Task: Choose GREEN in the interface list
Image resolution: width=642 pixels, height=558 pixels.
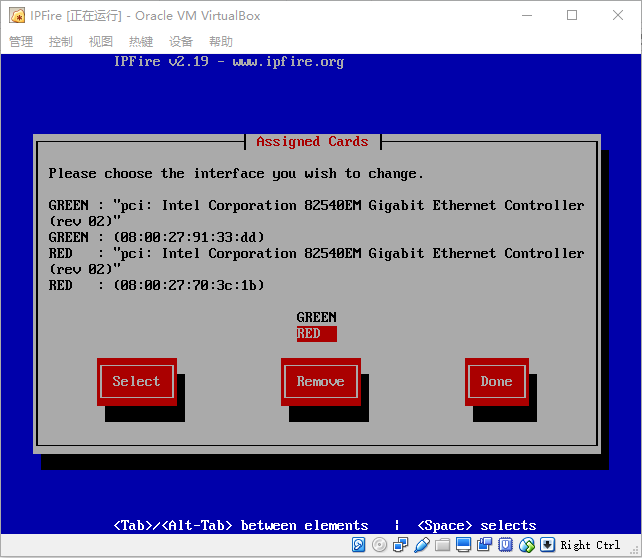Action: tap(316, 317)
